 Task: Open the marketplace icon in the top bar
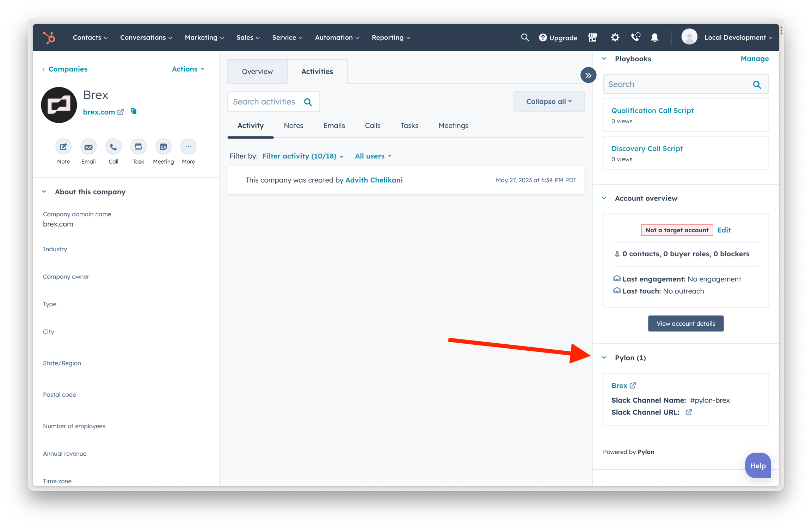(592, 37)
